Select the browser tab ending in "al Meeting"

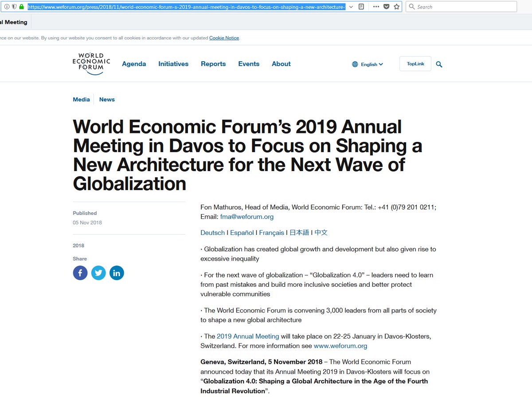pos(15,22)
